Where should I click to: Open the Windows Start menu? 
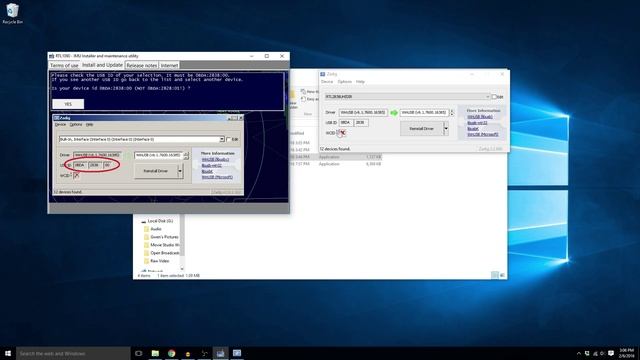pyautogui.click(x=8, y=353)
